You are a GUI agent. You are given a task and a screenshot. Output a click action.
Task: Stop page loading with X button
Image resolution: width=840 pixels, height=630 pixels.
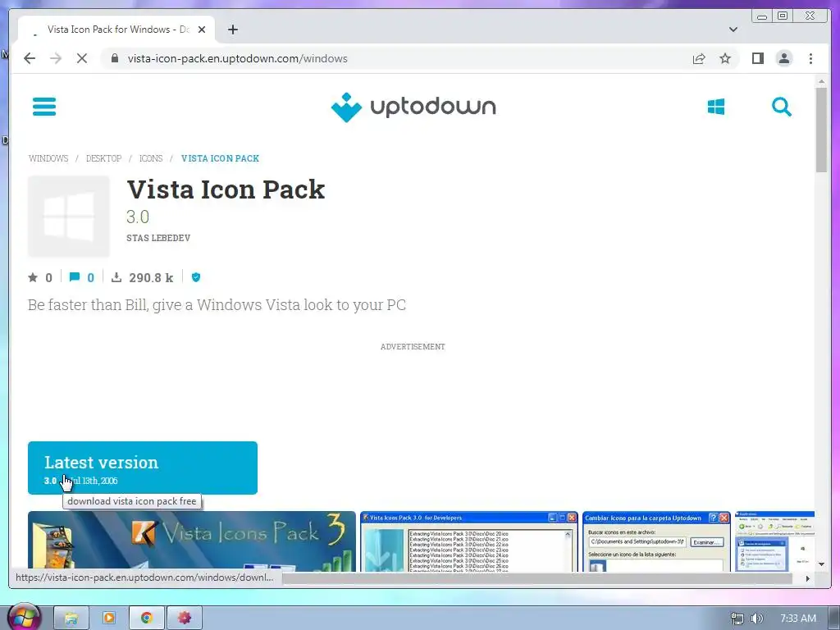click(x=82, y=58)
